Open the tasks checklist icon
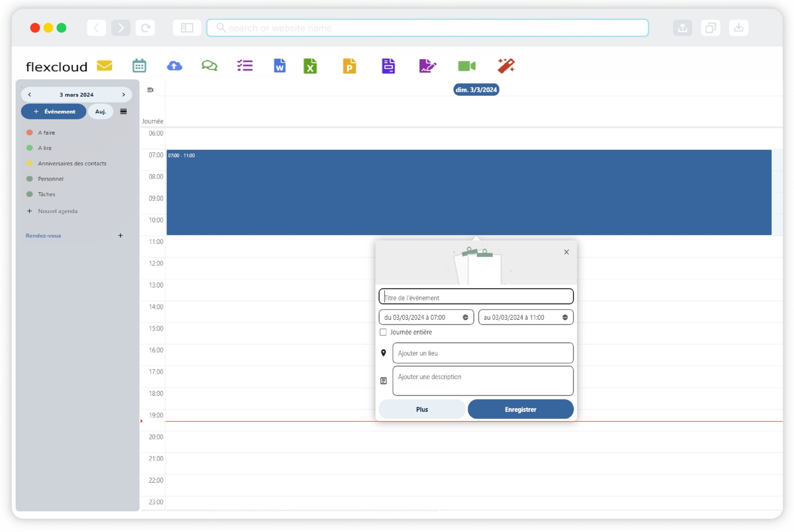Image resolution: width=794 pixels, height=532 pixels. click(x=244, y=66)
